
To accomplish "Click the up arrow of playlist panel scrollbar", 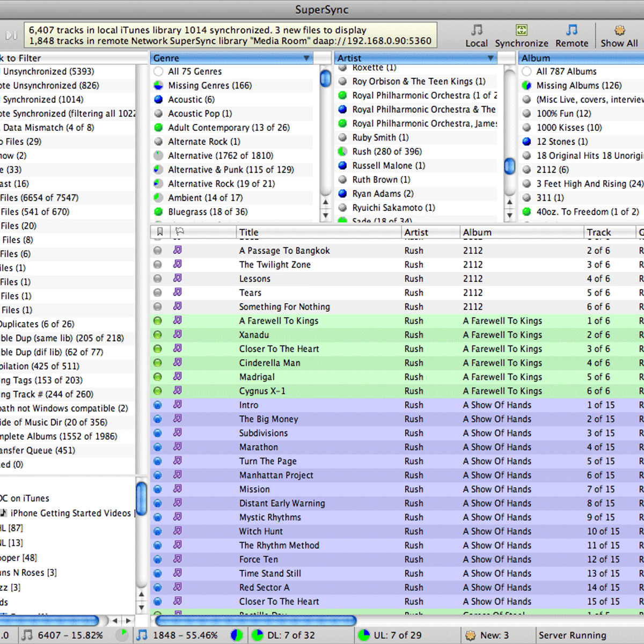I will pyautogui.click(x=141, y=595).
